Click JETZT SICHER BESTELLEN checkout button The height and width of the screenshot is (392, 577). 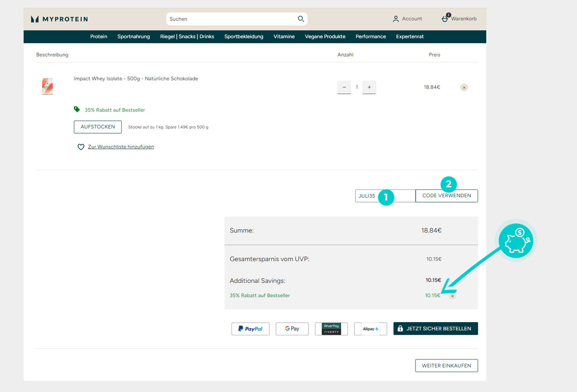tap(436, 329)
